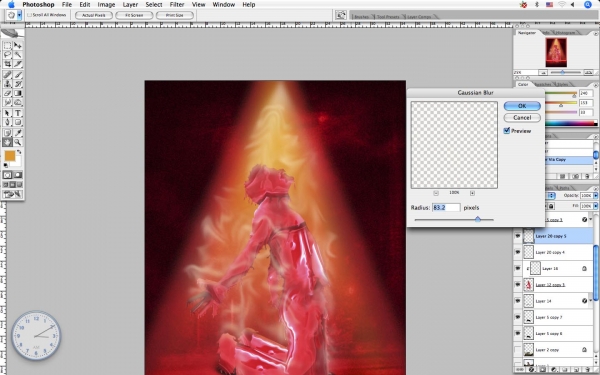
Task: Open the Layer menu
Action: (x=130, y=5)
